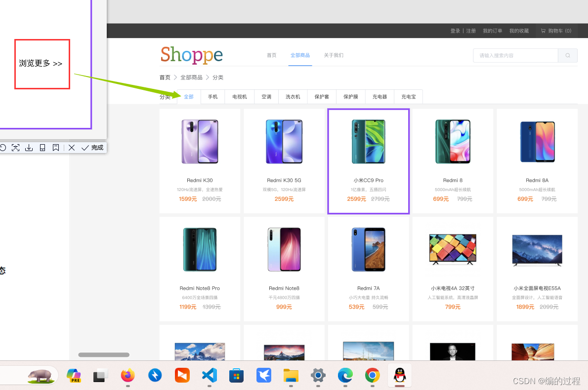
Task: Open File Explorer from the taskbar
Action: click(291, 375)
